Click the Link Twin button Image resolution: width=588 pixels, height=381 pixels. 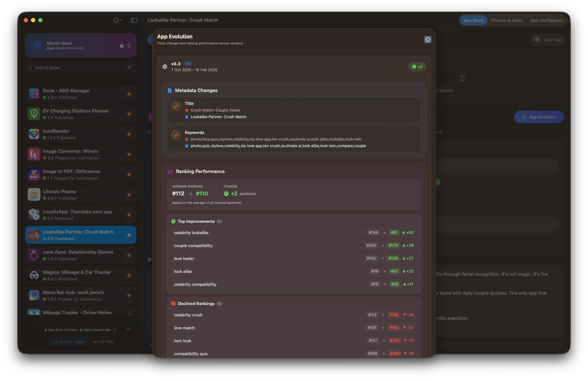tap(548, 40)
